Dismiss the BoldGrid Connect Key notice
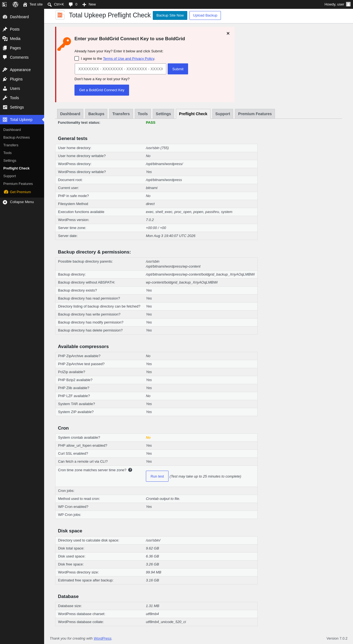Screen dimensions: 353x644 point(228,33)
